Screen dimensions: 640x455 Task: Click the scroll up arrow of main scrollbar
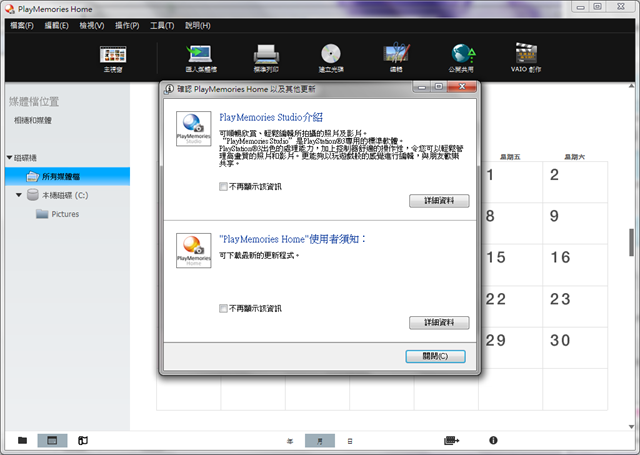coord(631,86)
